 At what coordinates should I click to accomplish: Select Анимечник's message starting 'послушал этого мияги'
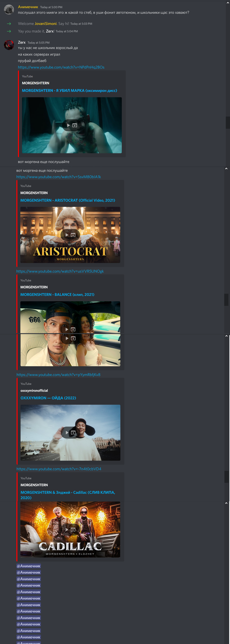click(x=103, y=13)
